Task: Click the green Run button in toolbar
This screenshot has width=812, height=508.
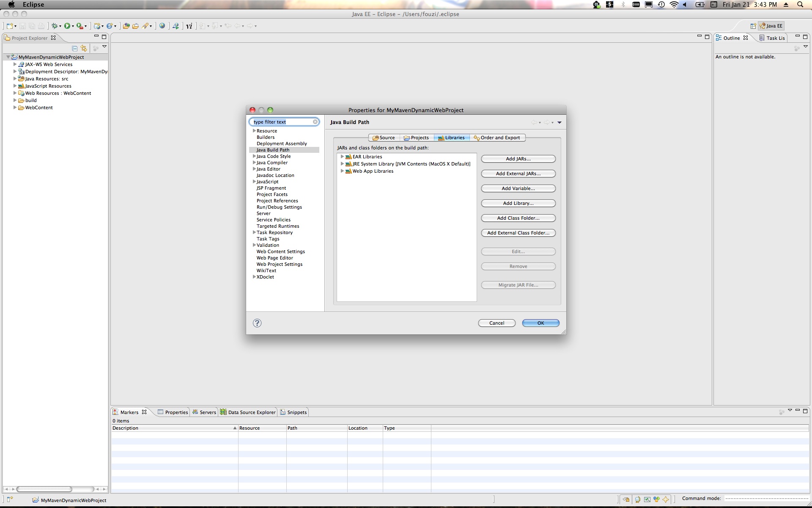Action: (67, 26)
